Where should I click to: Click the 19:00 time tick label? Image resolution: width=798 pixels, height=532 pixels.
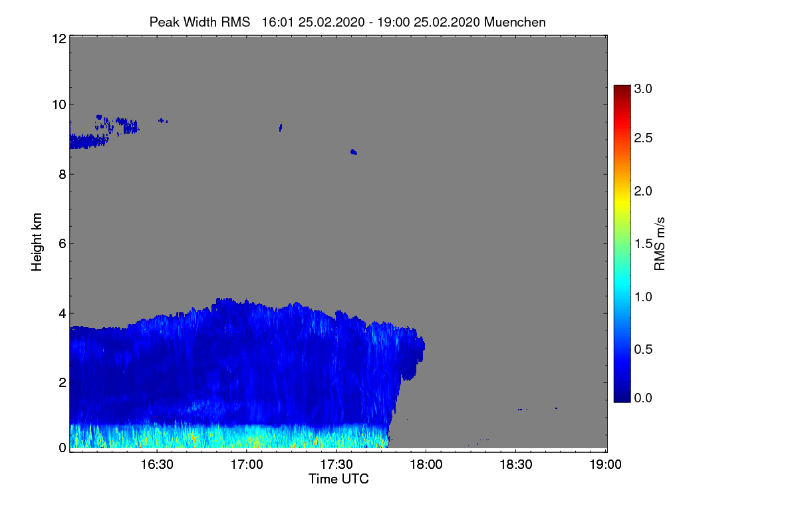click(604, 464)
